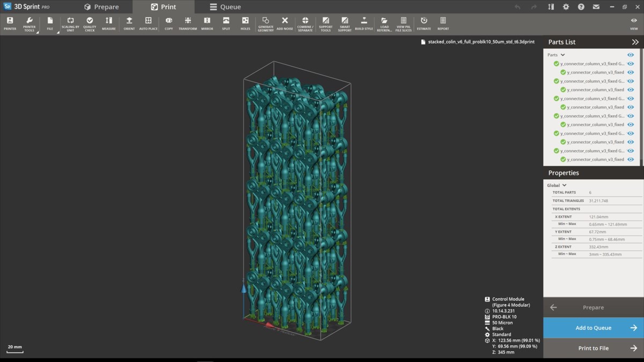
Task: Run the Estimate tool
Action: [424, 24]
